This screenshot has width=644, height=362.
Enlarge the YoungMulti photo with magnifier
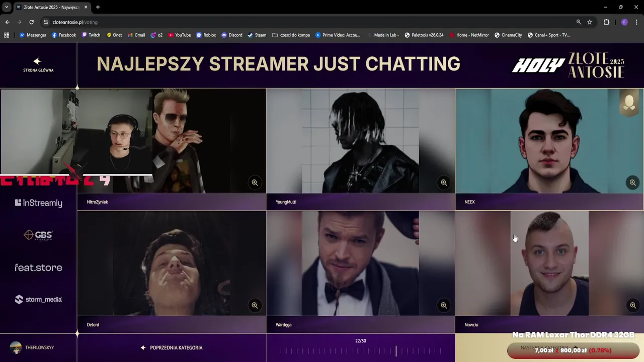[x=444, y=183]
